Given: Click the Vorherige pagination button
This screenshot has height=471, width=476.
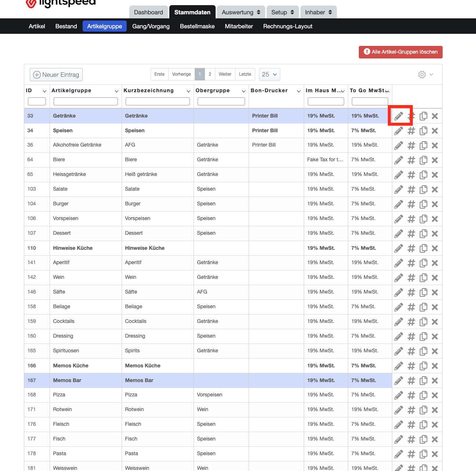Looking at the screenshot, I should click(181, 74).
